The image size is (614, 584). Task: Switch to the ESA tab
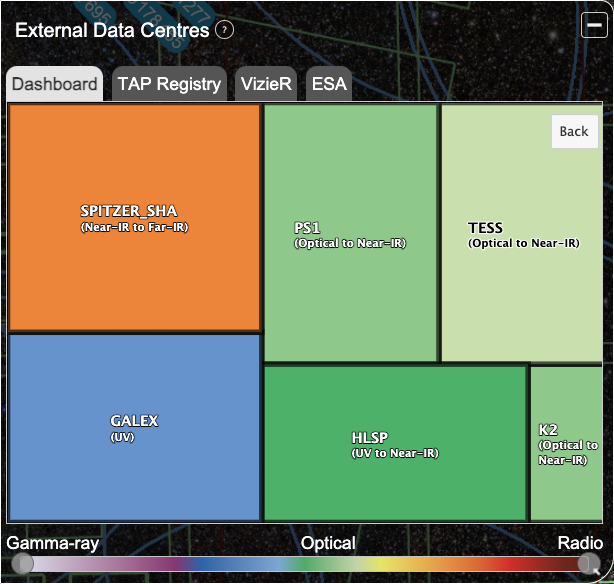329,84
